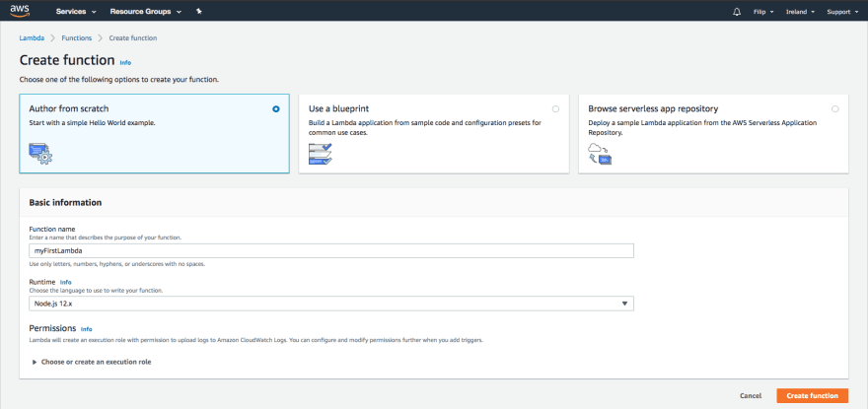Select Browse serverless app repository radio button
Image resolution: width=868 pixels, height=409 pixels.
pos(835,109)
